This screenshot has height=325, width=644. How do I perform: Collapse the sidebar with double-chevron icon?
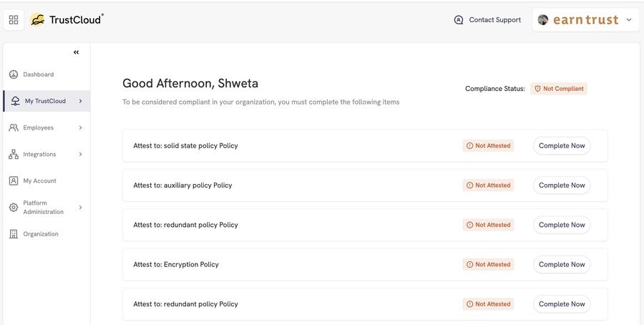pos(77,52)
